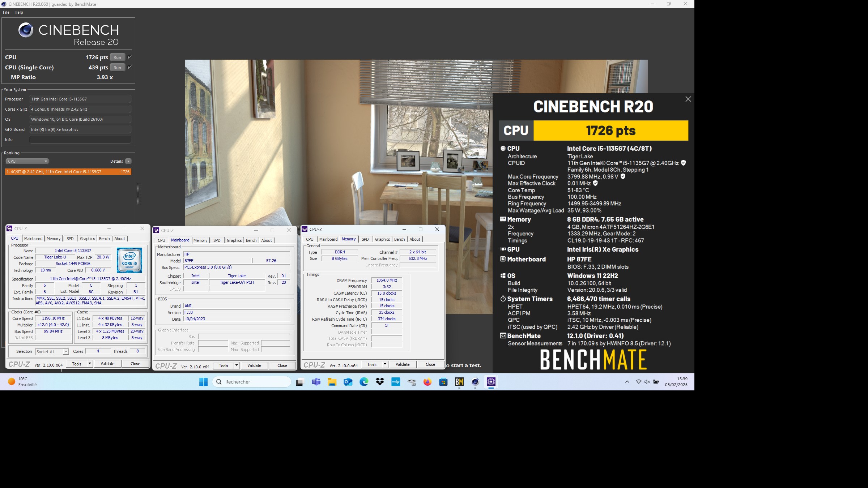Open Graphics tab in right CPU-Z window
The height and width of the screenshot is (488, 868).
coord(382,239)
